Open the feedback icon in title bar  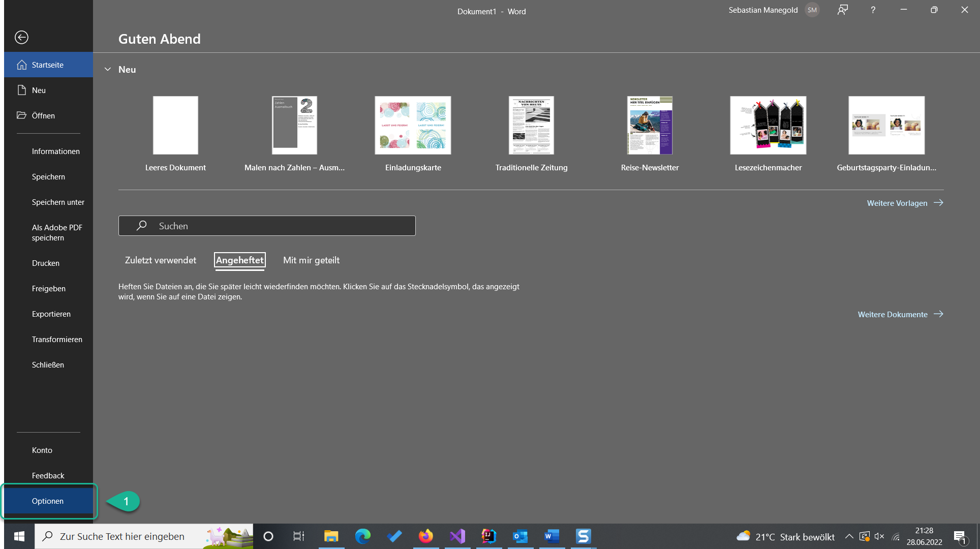[843, 10]
